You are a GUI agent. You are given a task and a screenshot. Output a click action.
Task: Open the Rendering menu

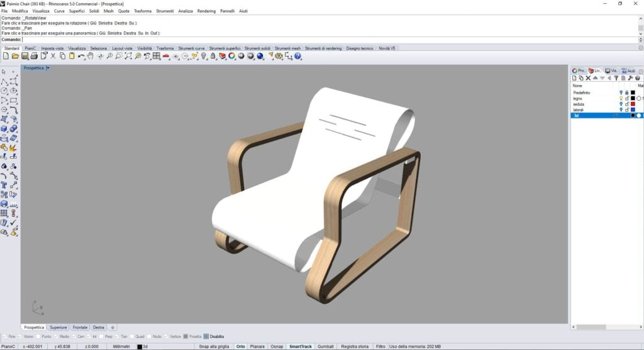206,11
